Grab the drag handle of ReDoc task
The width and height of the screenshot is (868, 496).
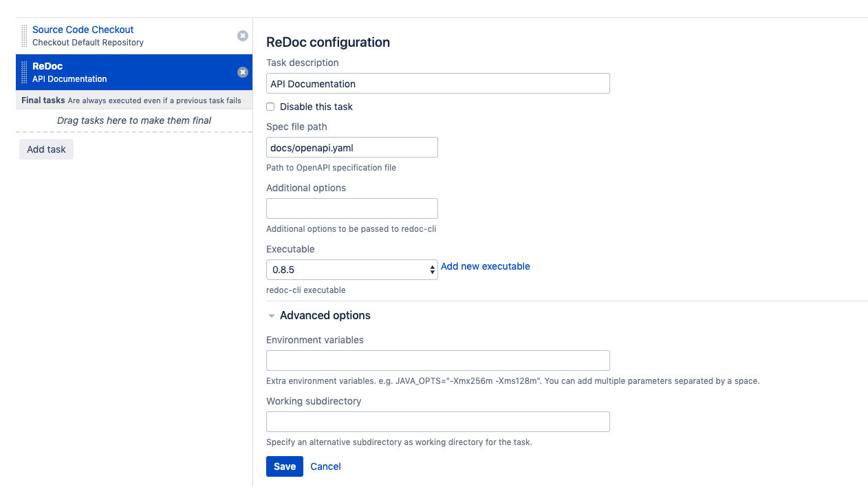[24, 72]
